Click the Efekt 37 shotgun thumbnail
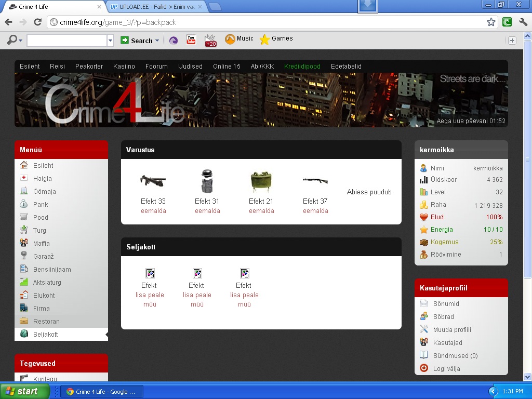This screenshot has height=399, width=532. coord(315,180)
